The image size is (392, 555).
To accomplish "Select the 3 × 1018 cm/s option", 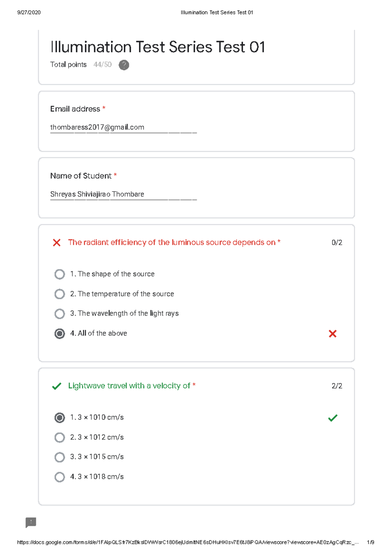I will click(59, 477).
